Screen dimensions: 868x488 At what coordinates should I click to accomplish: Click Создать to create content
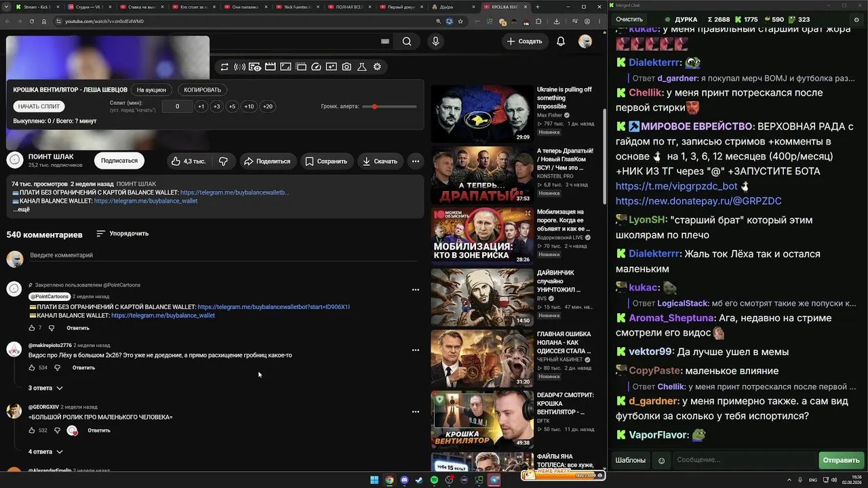coord(525,41)
